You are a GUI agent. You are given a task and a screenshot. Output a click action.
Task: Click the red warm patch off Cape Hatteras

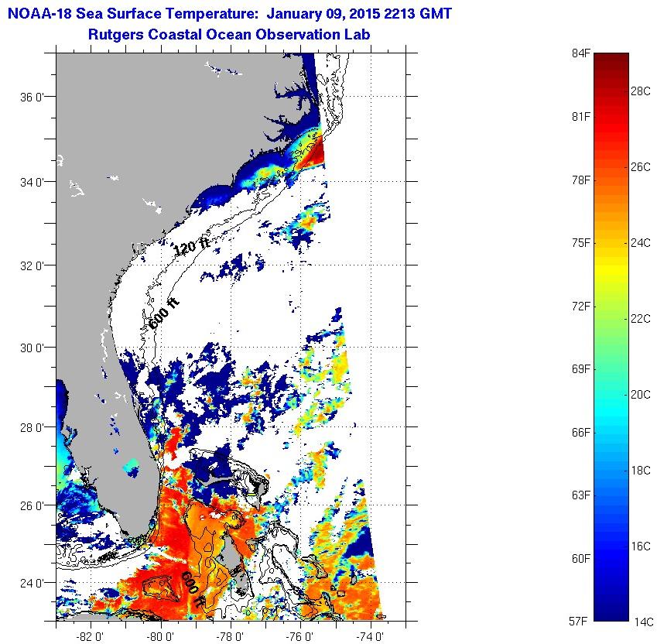[315, 153]
